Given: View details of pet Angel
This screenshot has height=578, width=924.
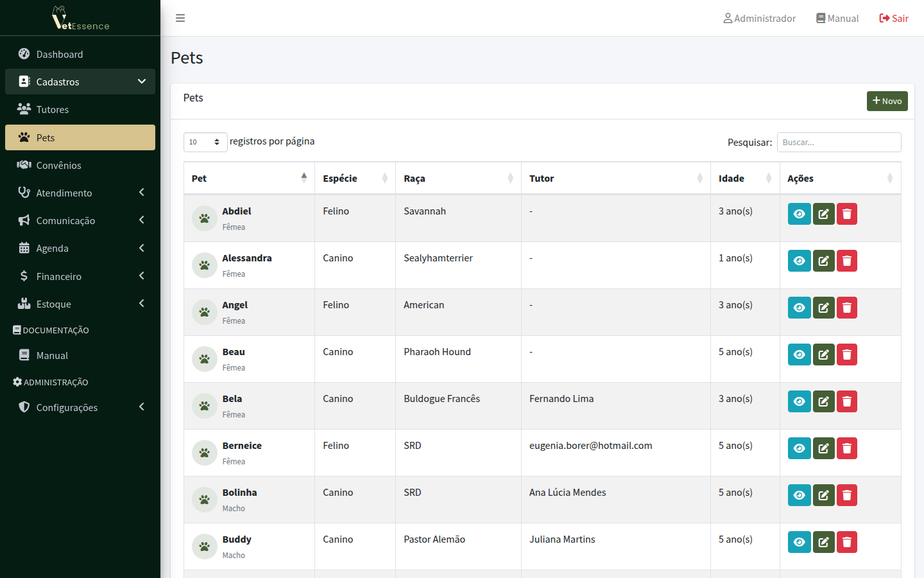Looking at the screenshot, I should click(800, 308).
